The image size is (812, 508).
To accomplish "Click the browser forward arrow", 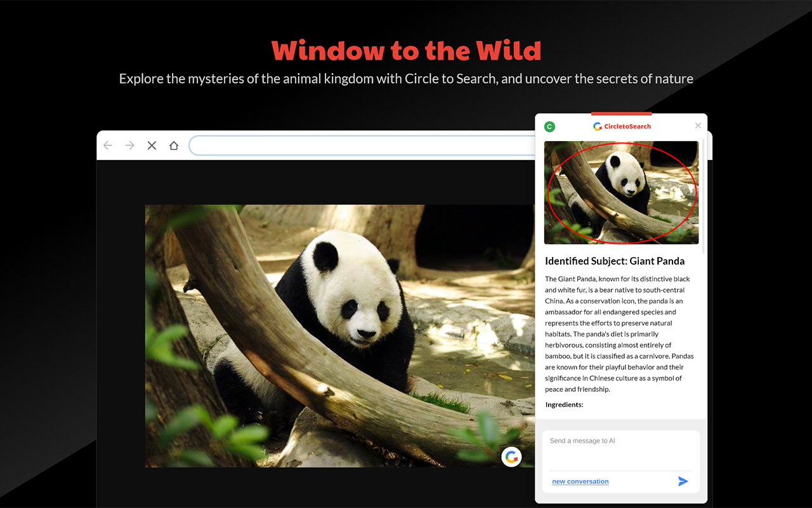I will (x=129, y=145).
